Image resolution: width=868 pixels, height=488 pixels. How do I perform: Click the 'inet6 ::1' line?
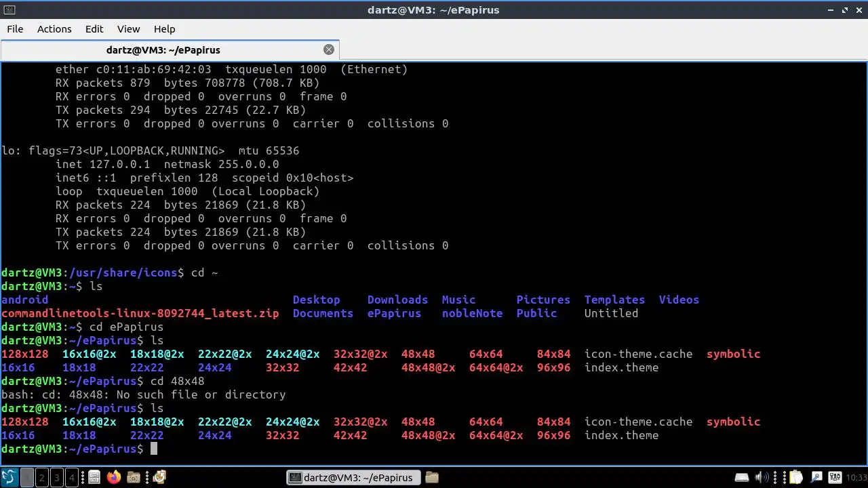pos(205,178)
